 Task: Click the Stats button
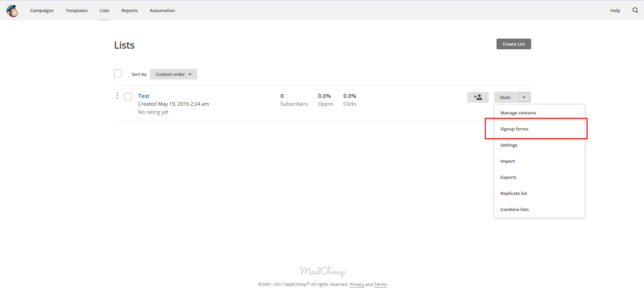pos(505,97)
